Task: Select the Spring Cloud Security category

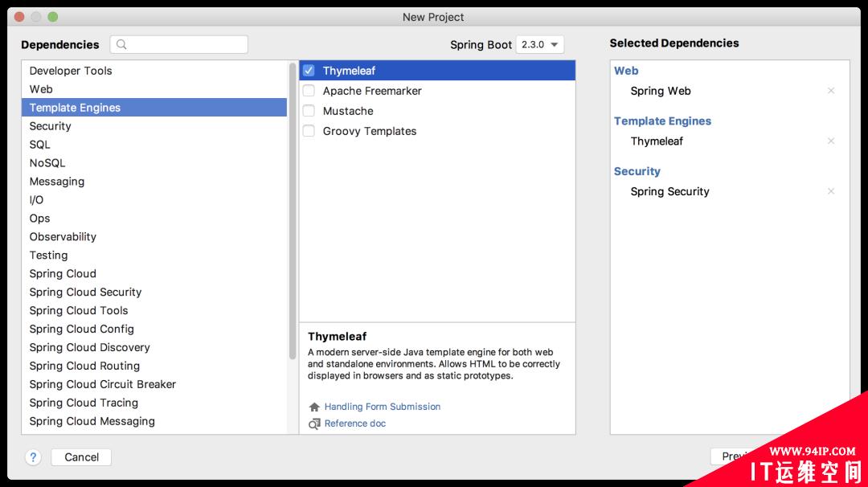Action: point(154,293)
